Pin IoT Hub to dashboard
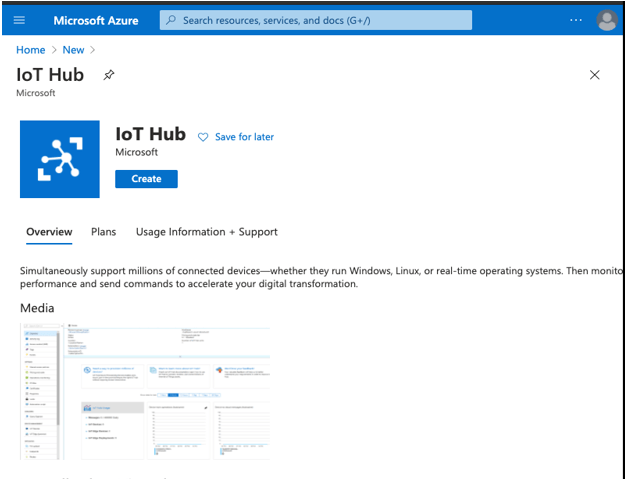This screenshot has height=479, width=625. pos(109,75)
